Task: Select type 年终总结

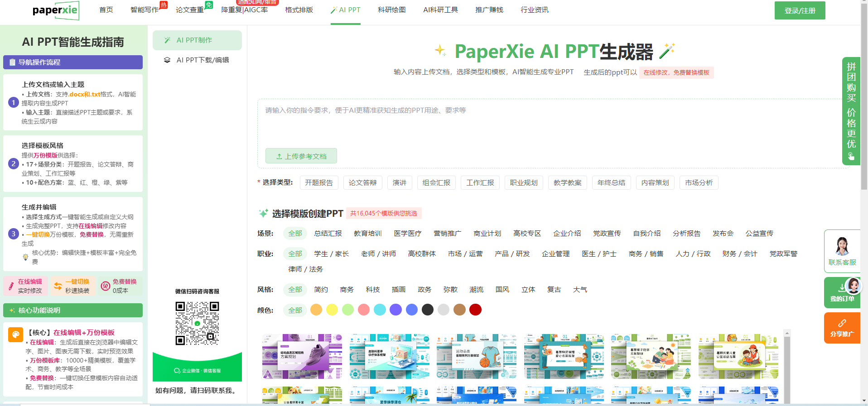Action: 612,183
